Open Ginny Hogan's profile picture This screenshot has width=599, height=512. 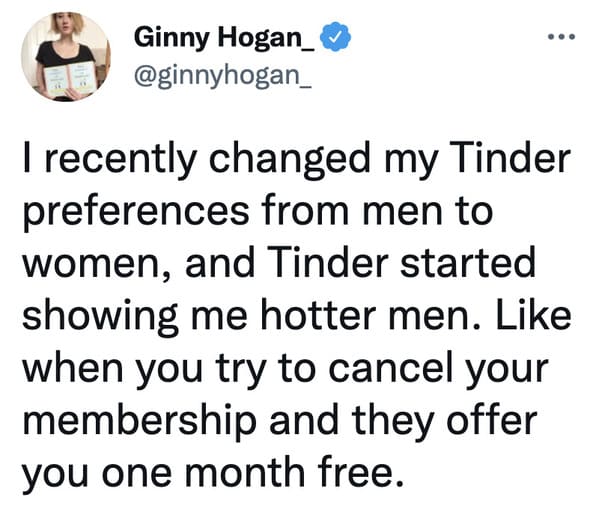coord(66,57)
